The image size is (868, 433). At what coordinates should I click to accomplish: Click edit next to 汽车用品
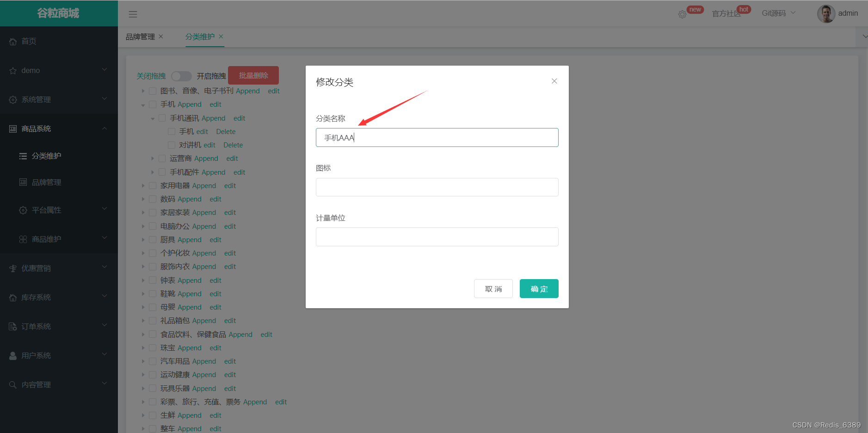coord(230,361)
